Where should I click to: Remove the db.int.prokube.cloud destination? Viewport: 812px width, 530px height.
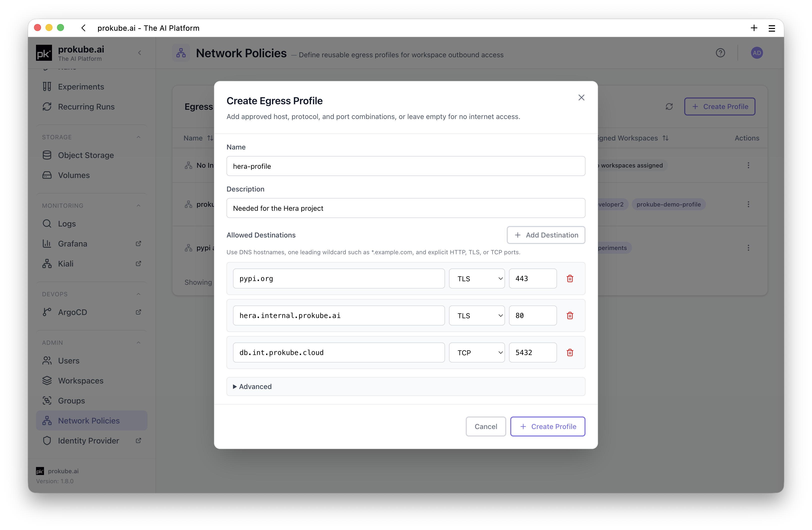[x=570, y=352]
